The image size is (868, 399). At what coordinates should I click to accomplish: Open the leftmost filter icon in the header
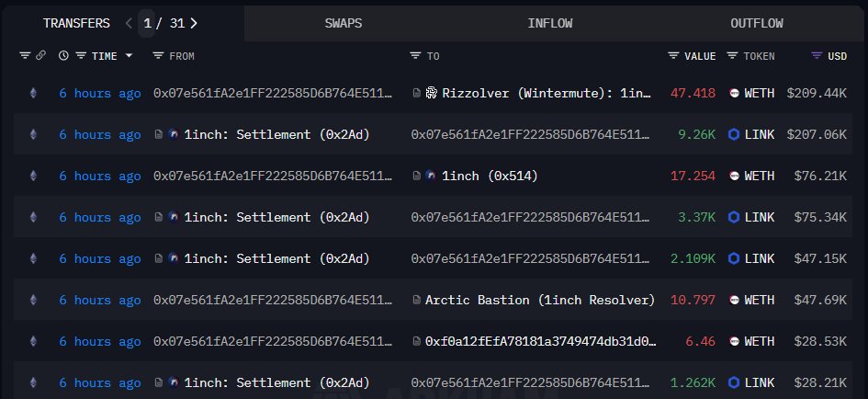(25, 55)
